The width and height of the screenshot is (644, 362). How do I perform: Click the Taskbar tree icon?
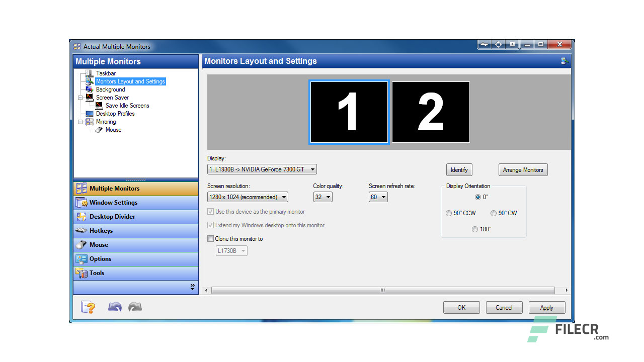pyautogui.click(x=89, y=73)
